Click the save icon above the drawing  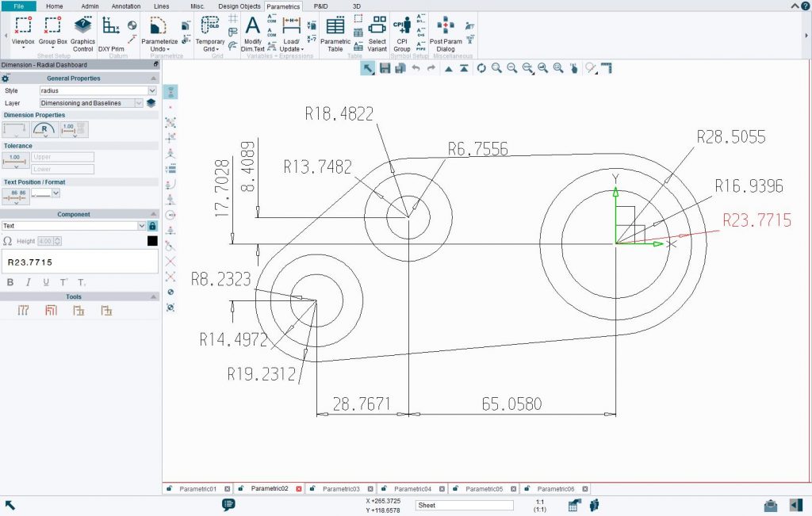[385, 69]
